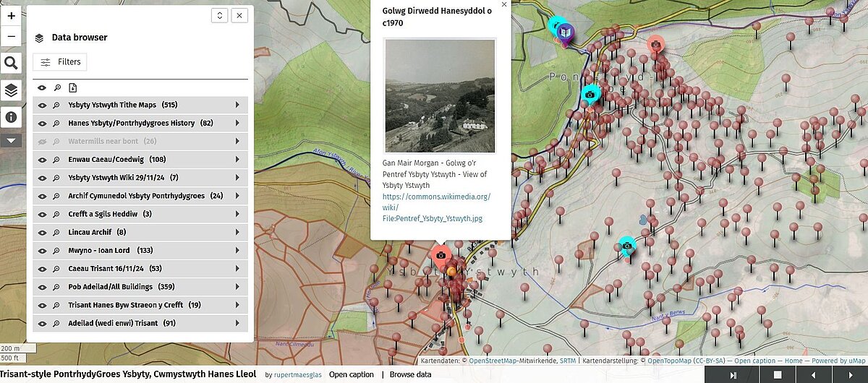Expand Ysbyty Ystwyth Wiki 29/11/24 arrow

click(237, 178)
